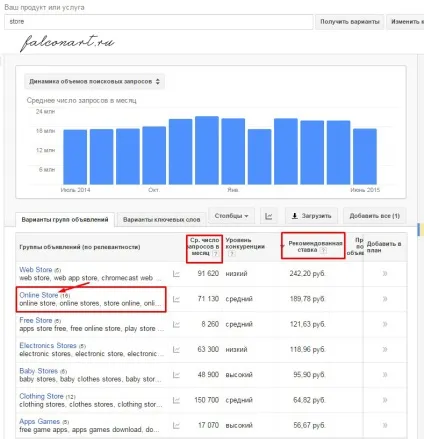The height and width of the screenshot is (439, 424).
Task: Open the Electronics Stores ad group link
Action: (48, 346)
